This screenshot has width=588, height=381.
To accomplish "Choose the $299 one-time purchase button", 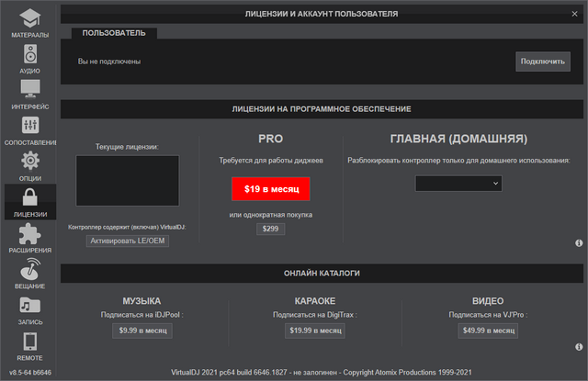I will [x=271, y=230].
